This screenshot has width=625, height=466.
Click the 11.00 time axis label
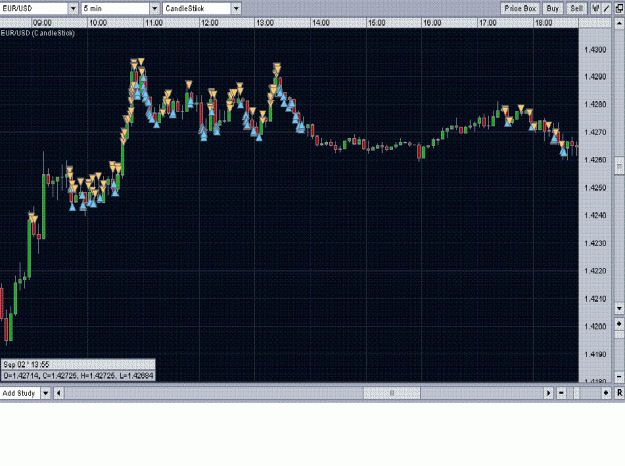[x=153, y=23]
